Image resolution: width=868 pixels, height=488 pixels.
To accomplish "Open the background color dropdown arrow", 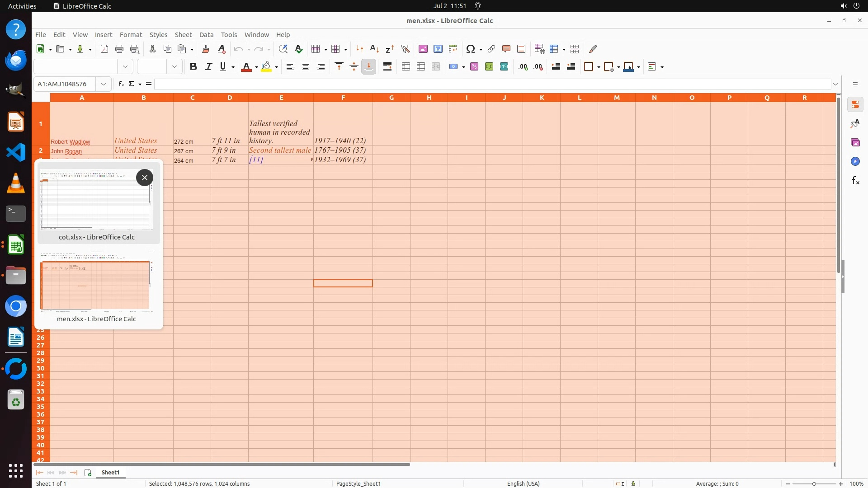I will [x=276, y=67].
